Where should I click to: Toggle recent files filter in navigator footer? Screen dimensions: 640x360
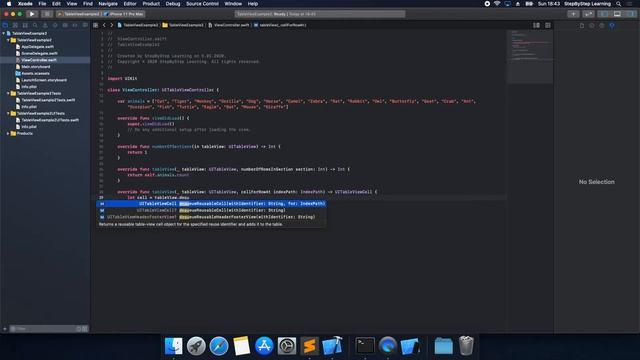click(x=79, y=329)
